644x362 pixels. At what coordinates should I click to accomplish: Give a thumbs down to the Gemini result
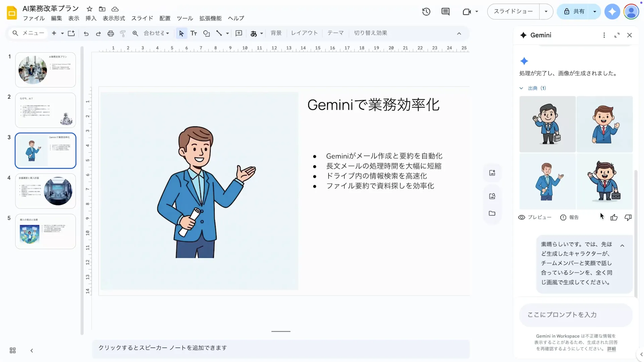628,217
